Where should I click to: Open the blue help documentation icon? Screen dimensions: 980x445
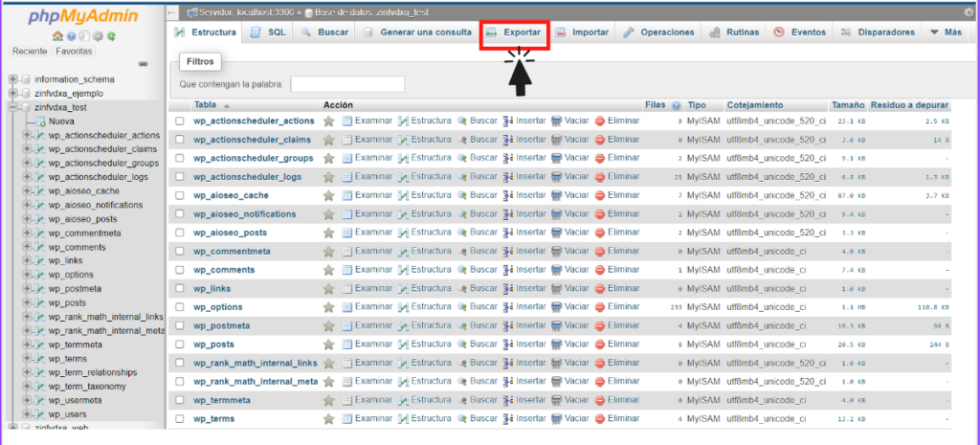tap(71, 36)
